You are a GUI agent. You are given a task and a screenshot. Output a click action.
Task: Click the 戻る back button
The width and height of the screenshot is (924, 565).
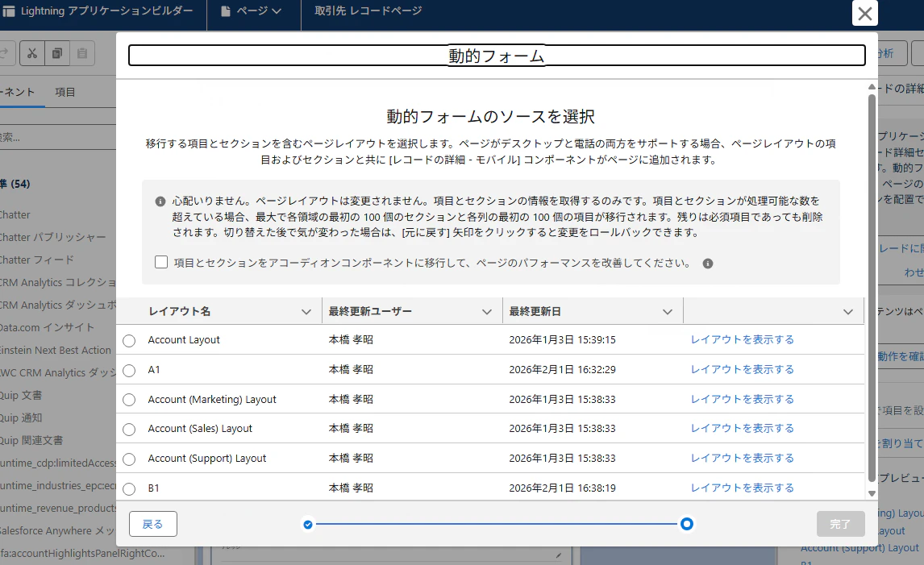click(153, 524)
